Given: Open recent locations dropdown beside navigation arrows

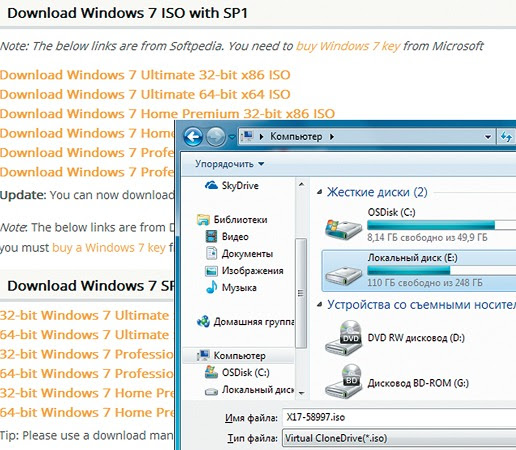Looking at the screenshot, I should [x=232, y=137].
